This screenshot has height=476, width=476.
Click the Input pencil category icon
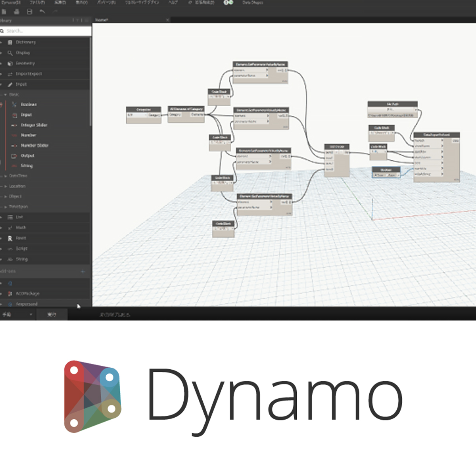(x=10, y=84)
